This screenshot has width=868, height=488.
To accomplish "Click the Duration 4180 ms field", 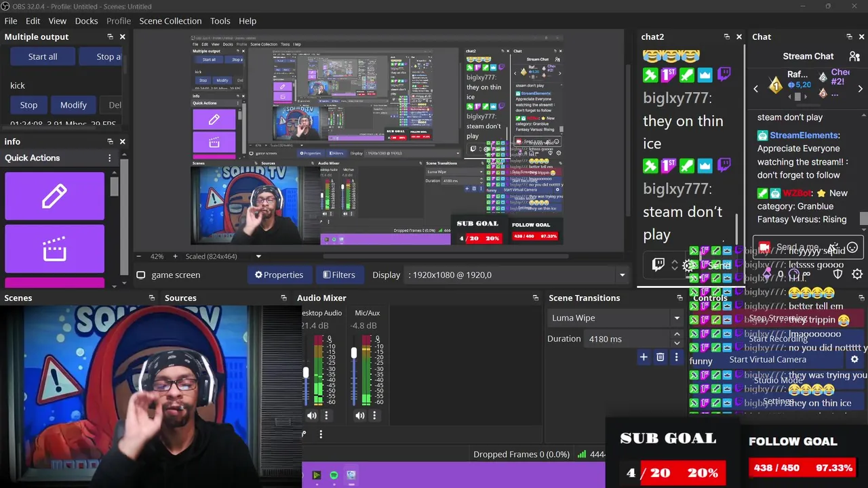I will click(627, 339).
